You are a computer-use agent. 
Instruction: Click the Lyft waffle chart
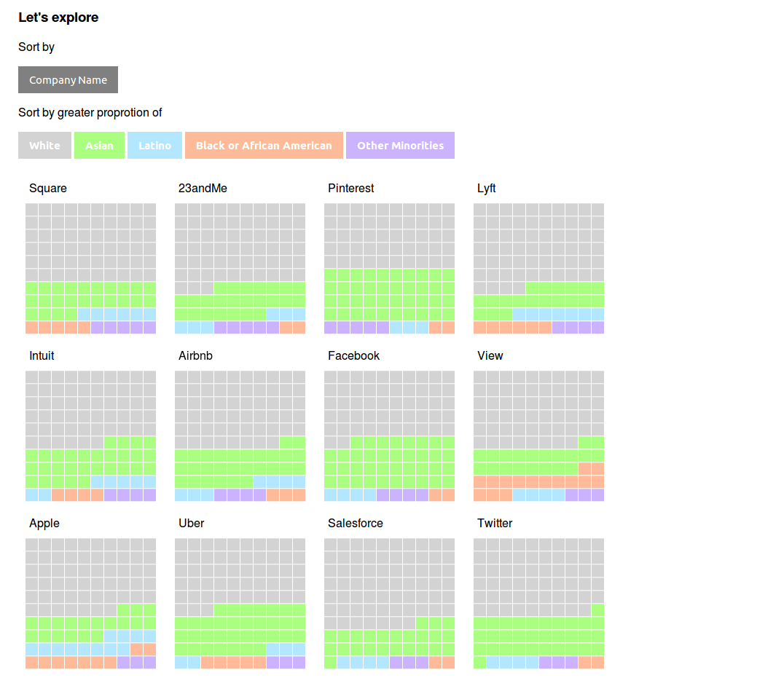point(538,268)
